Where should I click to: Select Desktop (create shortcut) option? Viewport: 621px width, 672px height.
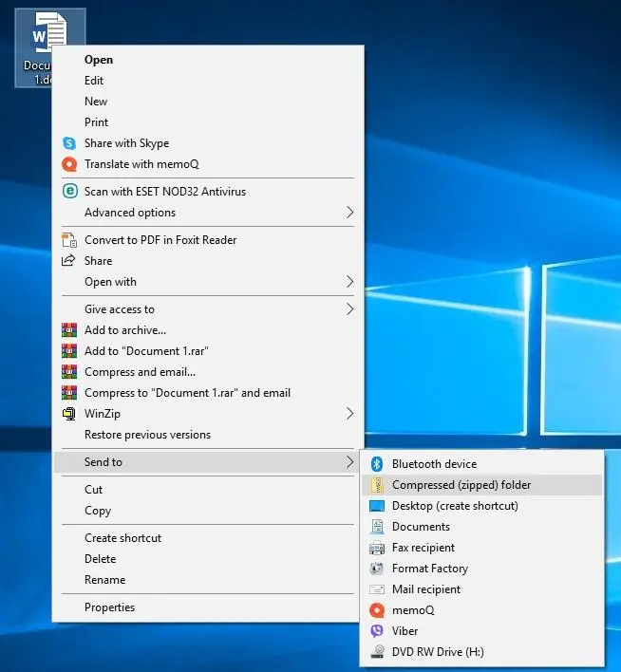(x=455, y=506)
